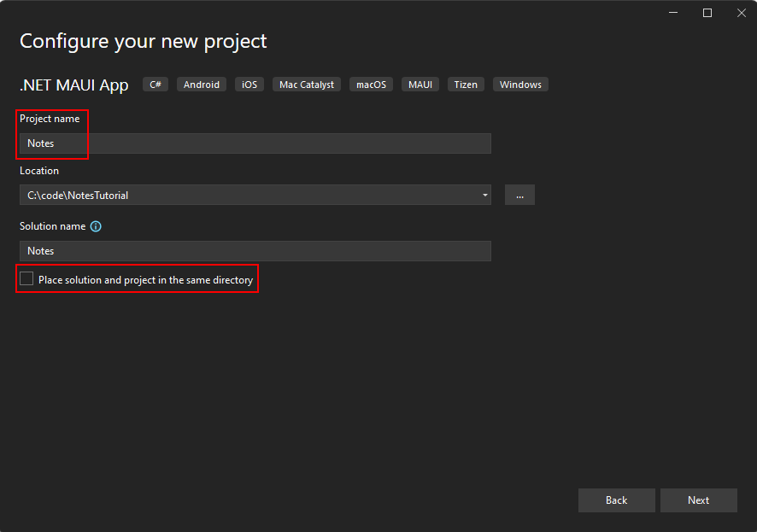Image resolution: width=757 pixels, height=532 pixels.
Task: Proceed with the Next button
Action: (698, 500)
